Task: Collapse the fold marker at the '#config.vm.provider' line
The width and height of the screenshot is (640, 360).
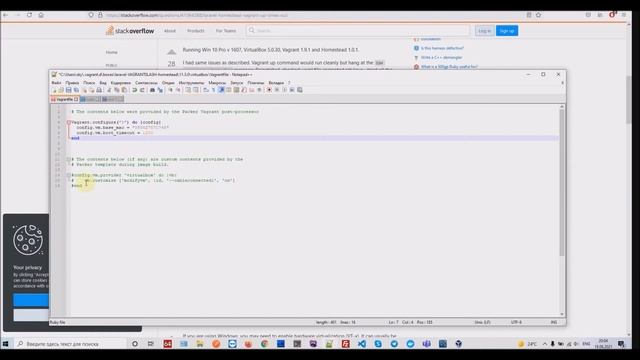Action: (x=69, y=175)
